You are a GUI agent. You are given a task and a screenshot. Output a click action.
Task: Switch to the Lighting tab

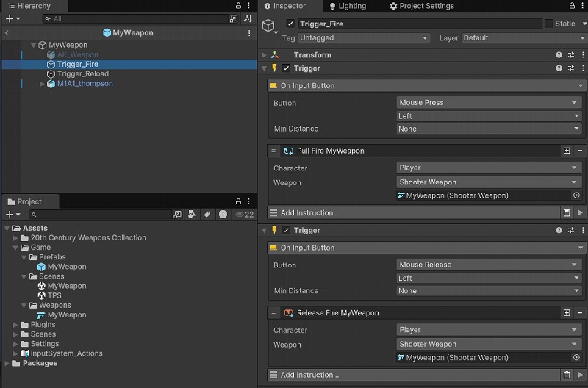348,6
